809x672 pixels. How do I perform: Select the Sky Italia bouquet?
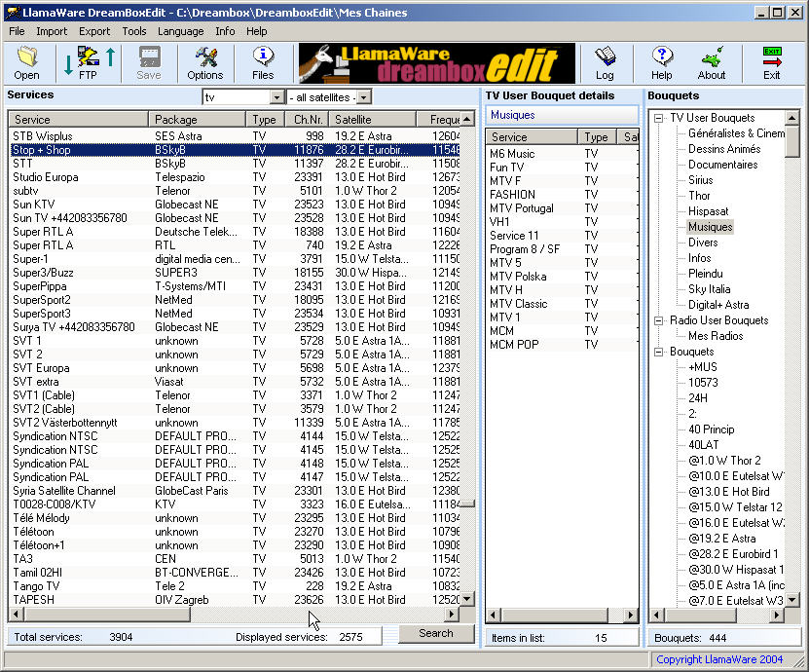(709, 289)
